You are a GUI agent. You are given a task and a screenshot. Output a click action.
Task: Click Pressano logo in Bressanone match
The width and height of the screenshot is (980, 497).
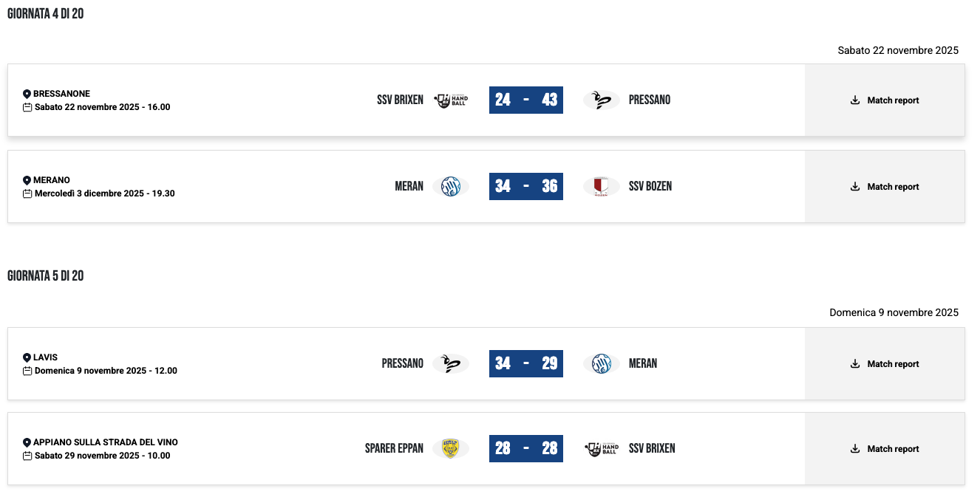point(601,100)
